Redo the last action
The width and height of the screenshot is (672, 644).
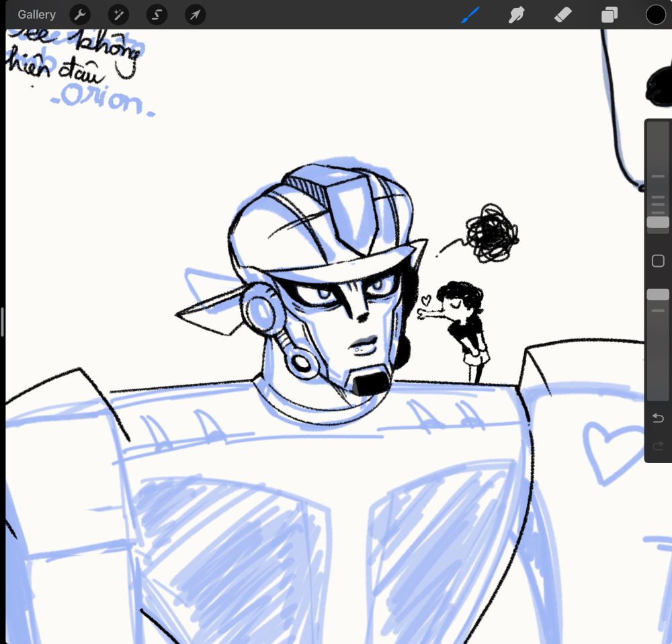(658, 446)
